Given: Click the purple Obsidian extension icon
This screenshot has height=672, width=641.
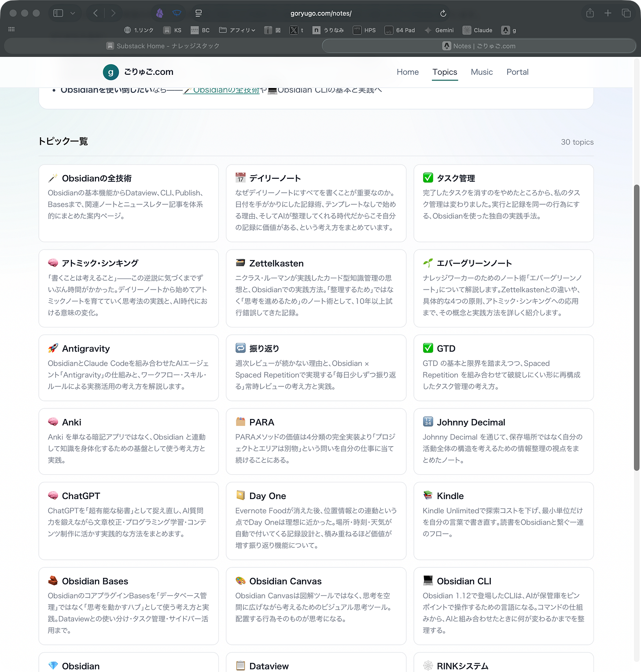Looking at the screenshot, I should pyautogui.click(x=160, y=13).
